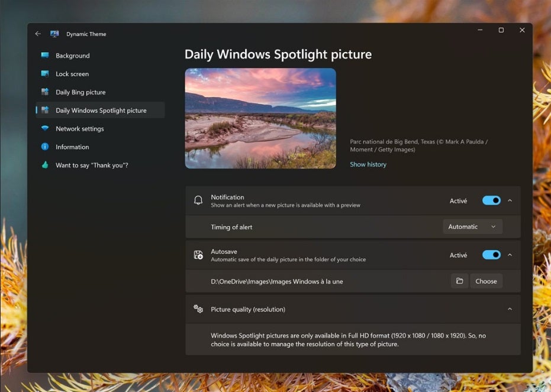
Task: Click the back arrow in title bar
Action: 38,34
